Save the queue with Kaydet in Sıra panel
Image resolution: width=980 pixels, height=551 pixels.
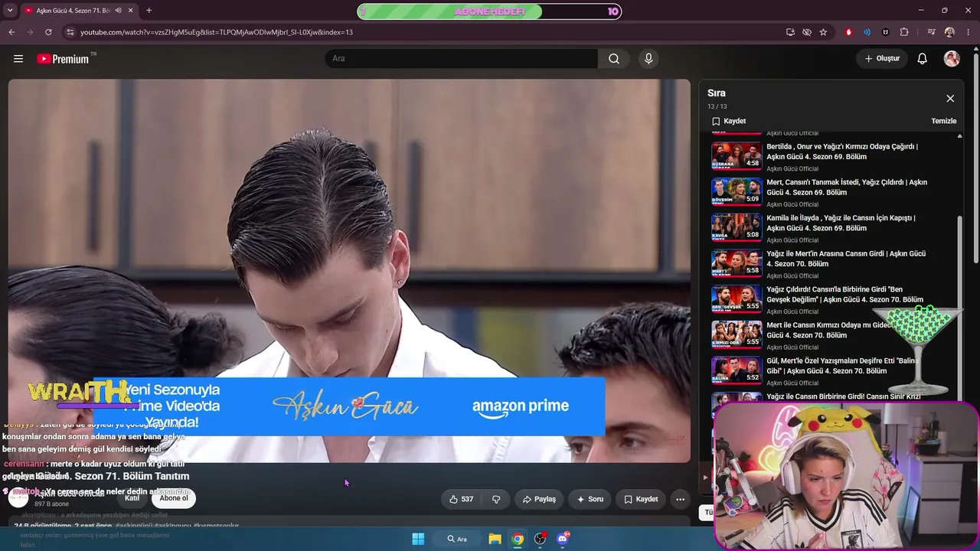tap(729, 121)
